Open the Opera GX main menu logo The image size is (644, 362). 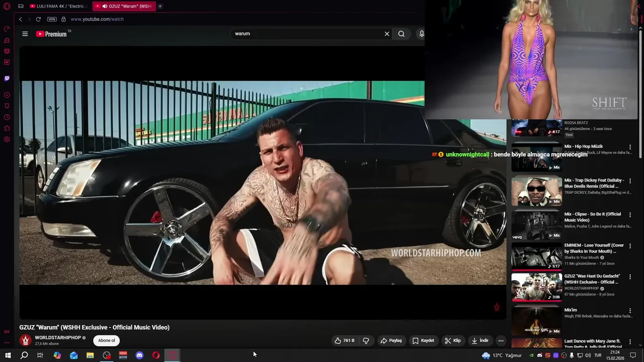tap(7, 6)
